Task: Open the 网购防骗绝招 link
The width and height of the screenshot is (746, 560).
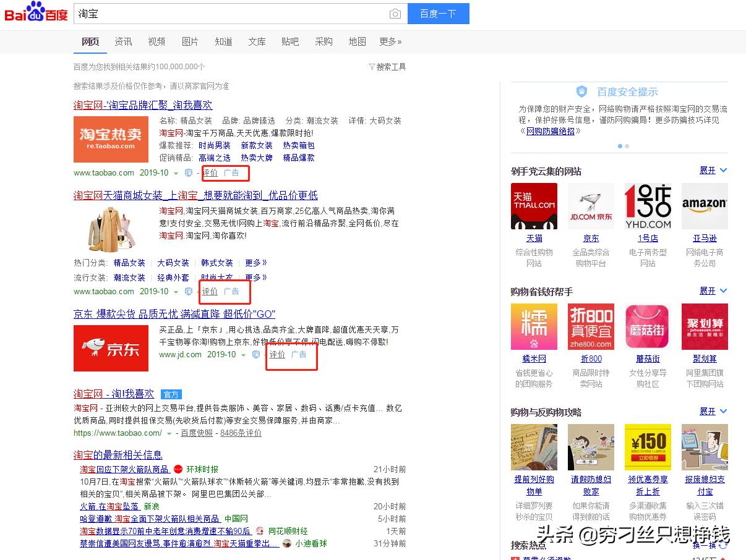Action: click(x=550, y=131)
